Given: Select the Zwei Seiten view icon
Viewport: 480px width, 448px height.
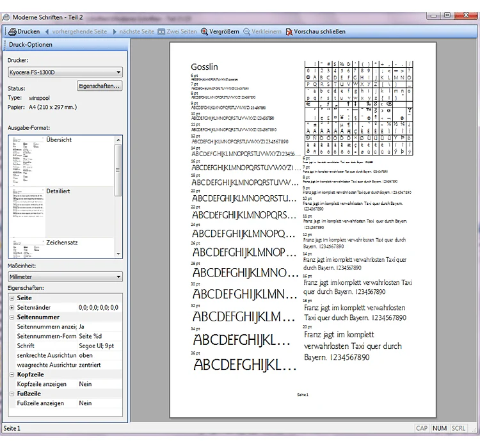Looking at the screenshot, I should [161, 31].
